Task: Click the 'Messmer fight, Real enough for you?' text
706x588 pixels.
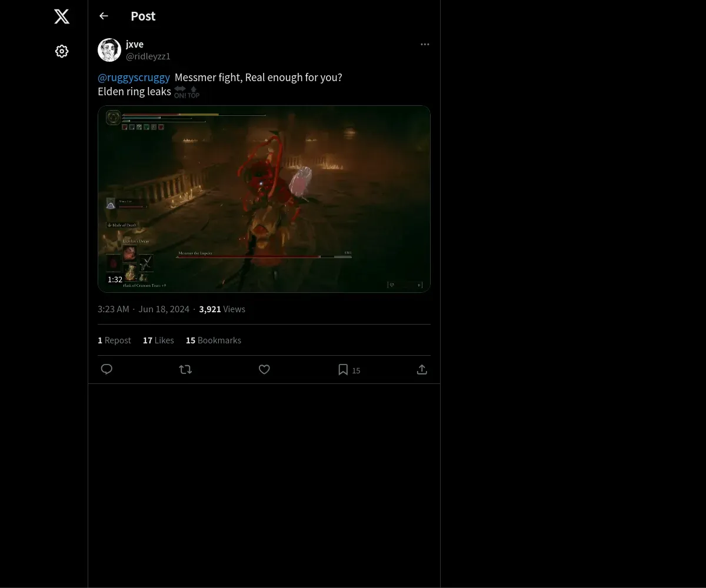Action: pyautogui.click(x=258, y=77)
